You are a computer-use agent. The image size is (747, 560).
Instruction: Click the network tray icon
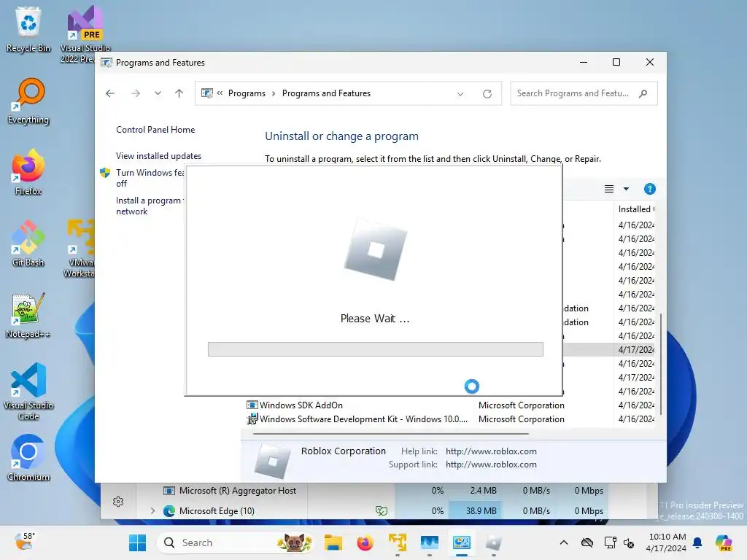tap(611, 542)
